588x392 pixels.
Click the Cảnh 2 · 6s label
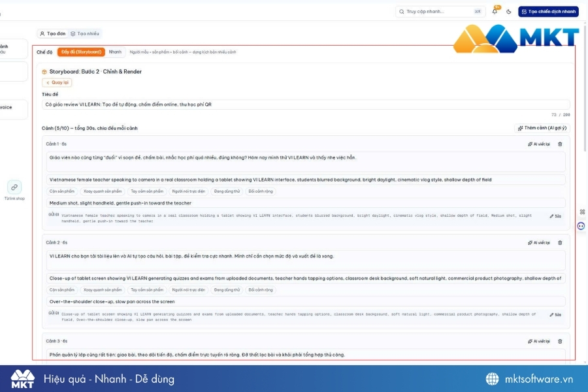(57, 242)
